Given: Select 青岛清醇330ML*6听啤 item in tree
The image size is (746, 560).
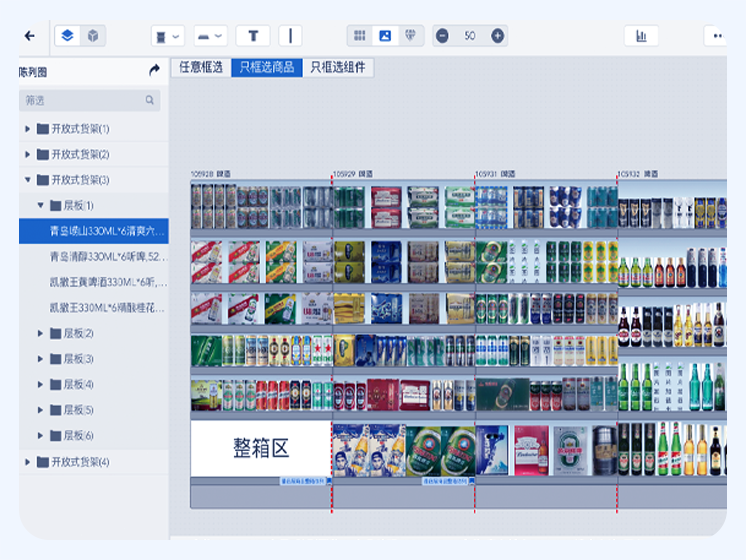Looking at the screenshot, I should (108, 257).
